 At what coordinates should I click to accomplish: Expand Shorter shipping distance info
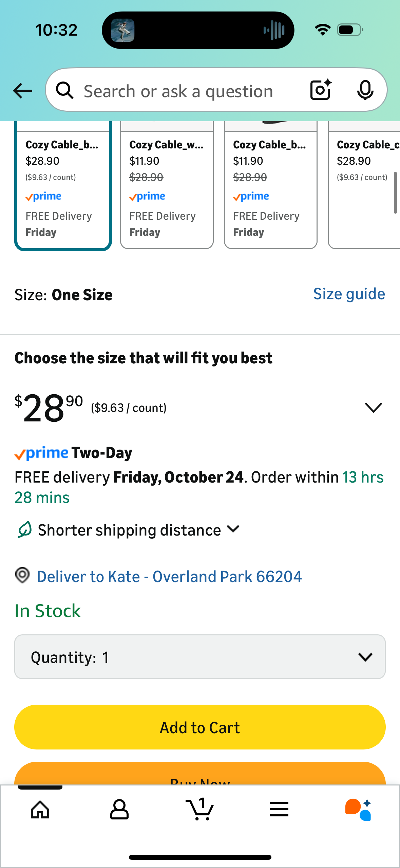(x=233, y=529)
